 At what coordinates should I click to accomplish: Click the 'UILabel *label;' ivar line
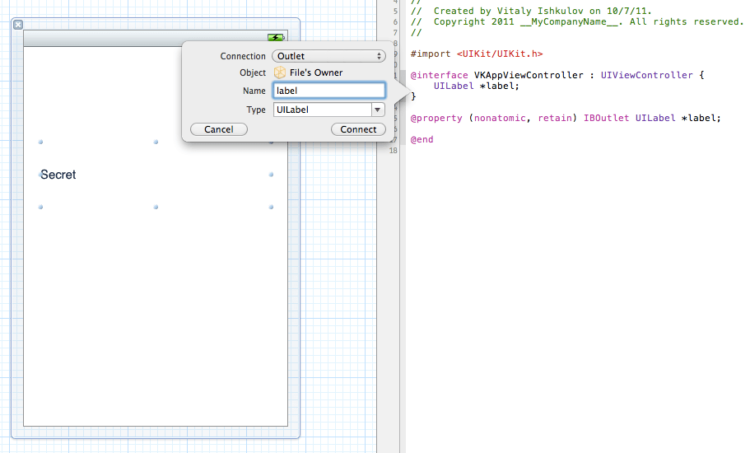pyautogui.click(x=476, y=86)
